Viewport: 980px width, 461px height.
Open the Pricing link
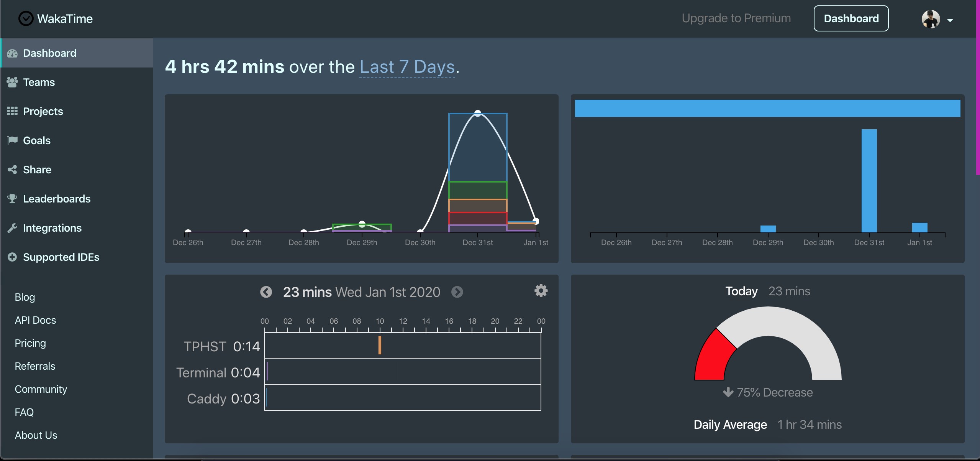pyautogui.click(x=30, y=343)
